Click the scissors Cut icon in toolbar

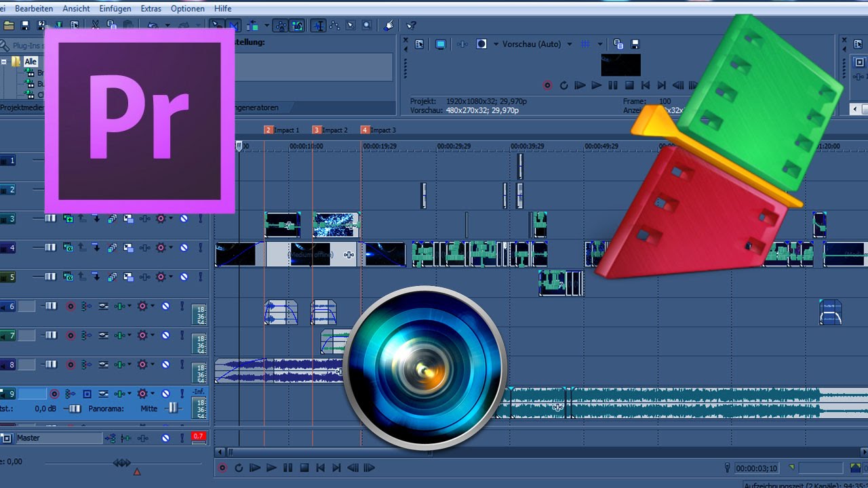coord(95,25)
